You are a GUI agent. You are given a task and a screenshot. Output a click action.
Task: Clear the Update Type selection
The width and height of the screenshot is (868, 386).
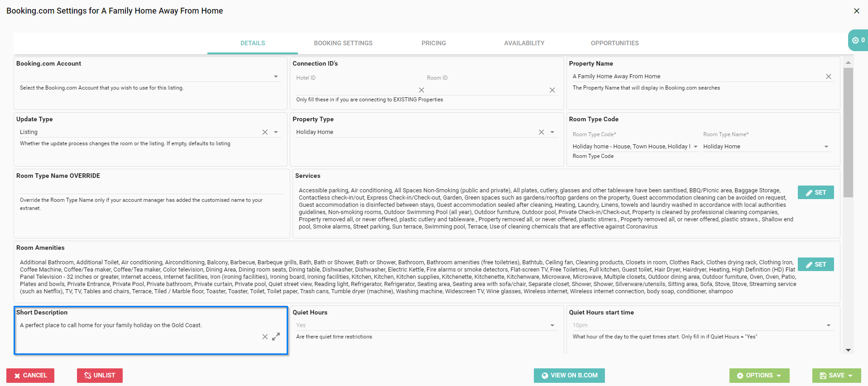coord(265,132)
